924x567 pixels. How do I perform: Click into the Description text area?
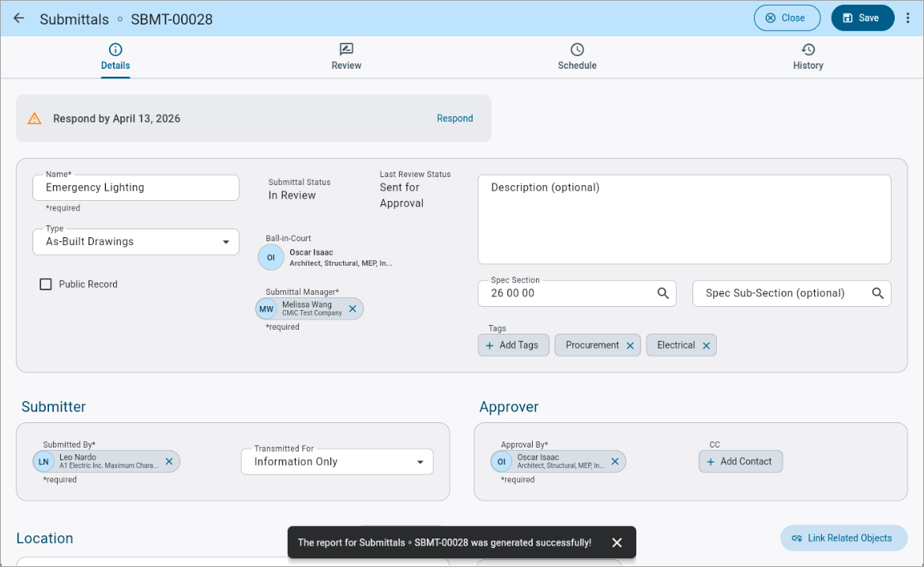click(x=685, y=219)
